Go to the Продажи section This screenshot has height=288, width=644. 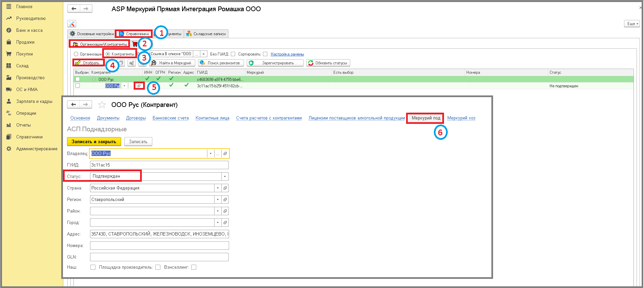(x=25, y=42)
